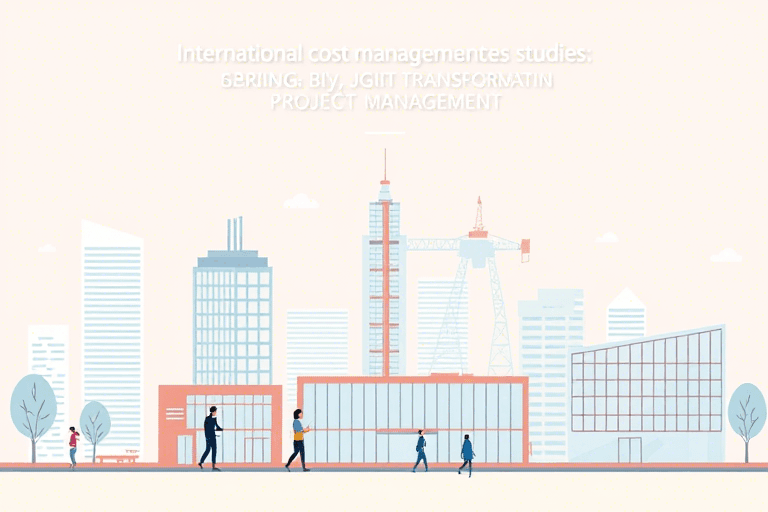Click the woman wearing the yellow top

[x=298, y=440]
